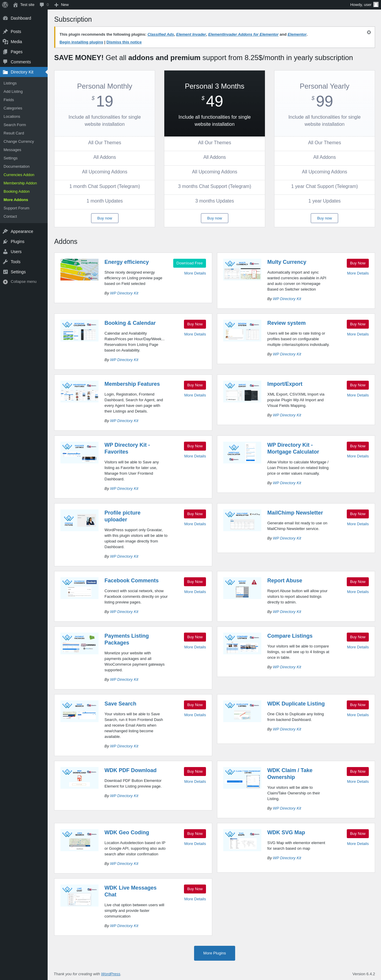The height and width of the screenshot is (980, 381).
Task: Click 'Version 6.4.2' footer text
Action: tap(363, 974)
